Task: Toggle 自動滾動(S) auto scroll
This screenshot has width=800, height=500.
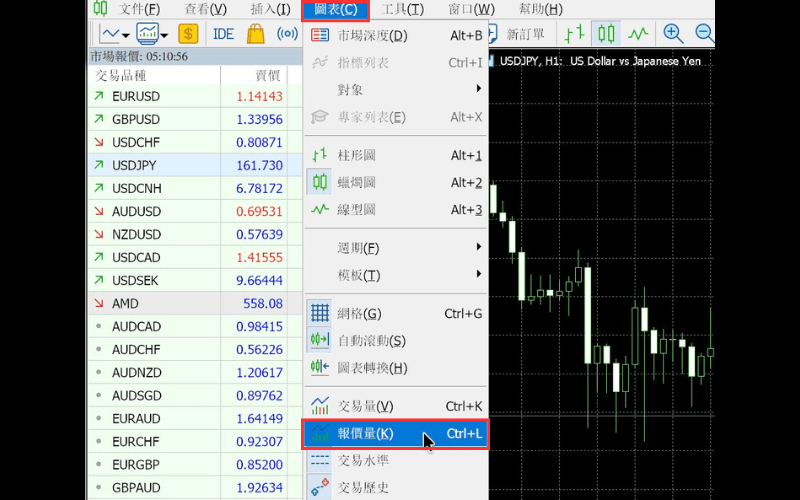Action: (x=396, y=341)
